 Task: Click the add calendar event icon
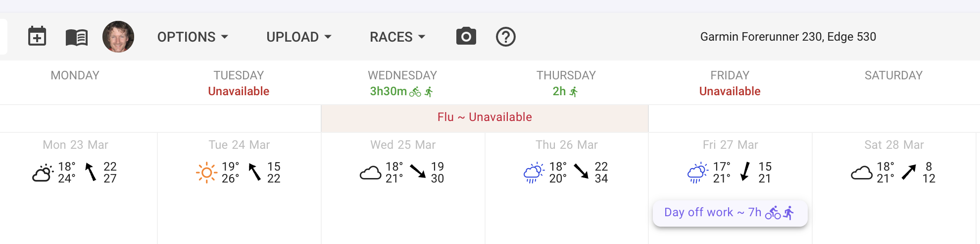(37, 37)
